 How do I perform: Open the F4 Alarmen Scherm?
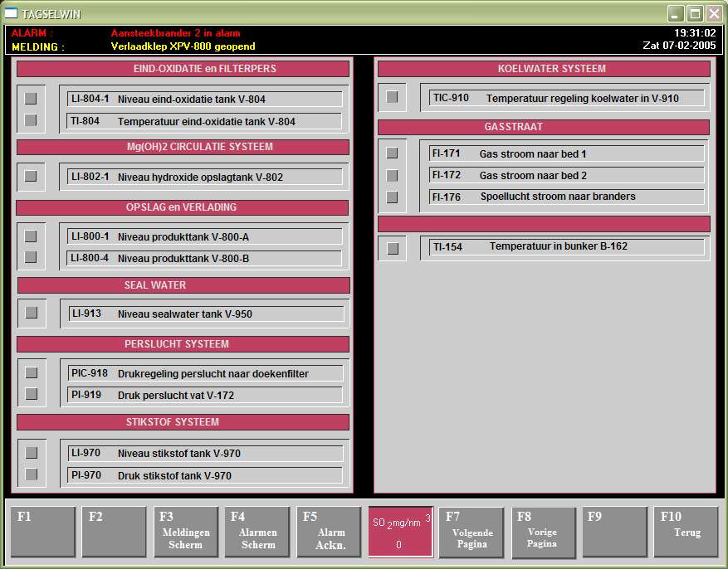click(257, 532)
